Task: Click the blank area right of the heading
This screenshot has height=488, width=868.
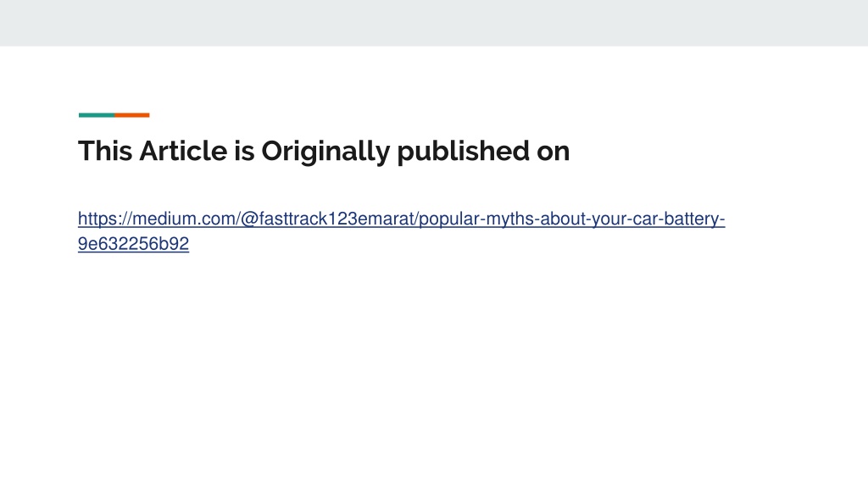Action: 714,151
